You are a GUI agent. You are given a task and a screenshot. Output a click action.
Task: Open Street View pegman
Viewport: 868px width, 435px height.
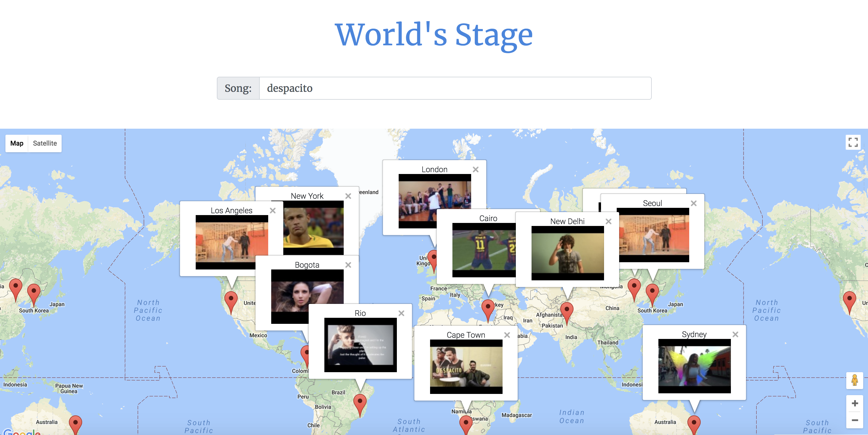tap(854, 380)
